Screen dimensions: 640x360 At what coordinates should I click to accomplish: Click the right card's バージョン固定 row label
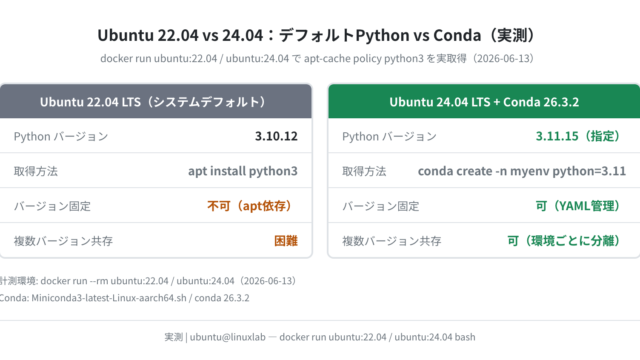[x=380, y=206]
